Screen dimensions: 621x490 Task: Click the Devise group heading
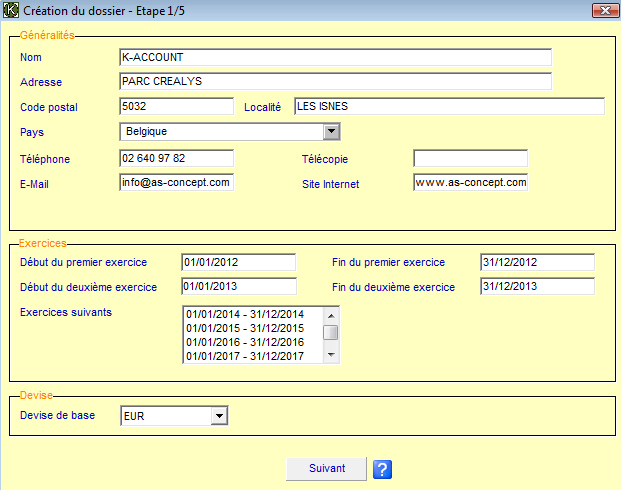pyautogui.click(x=36, y=395)
